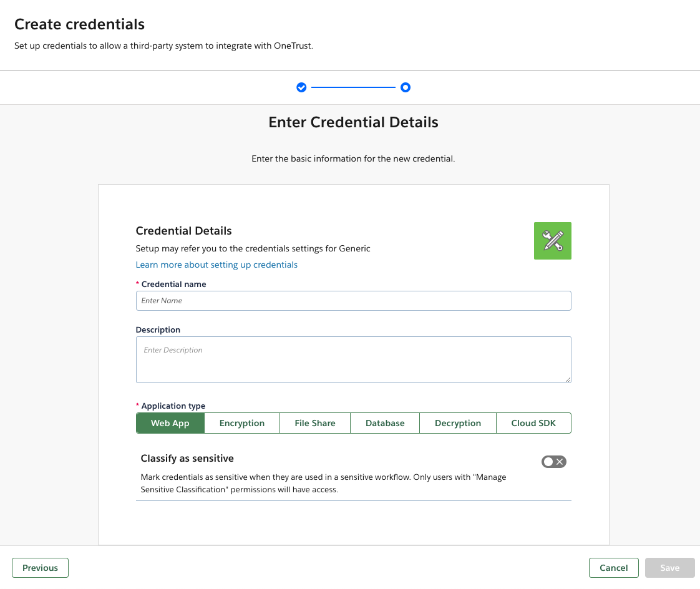The width and height of the screenshot is (700, 589).
Task: Click the progress line between the two steps
Action: pyautogui.click(x=353, y=87)
